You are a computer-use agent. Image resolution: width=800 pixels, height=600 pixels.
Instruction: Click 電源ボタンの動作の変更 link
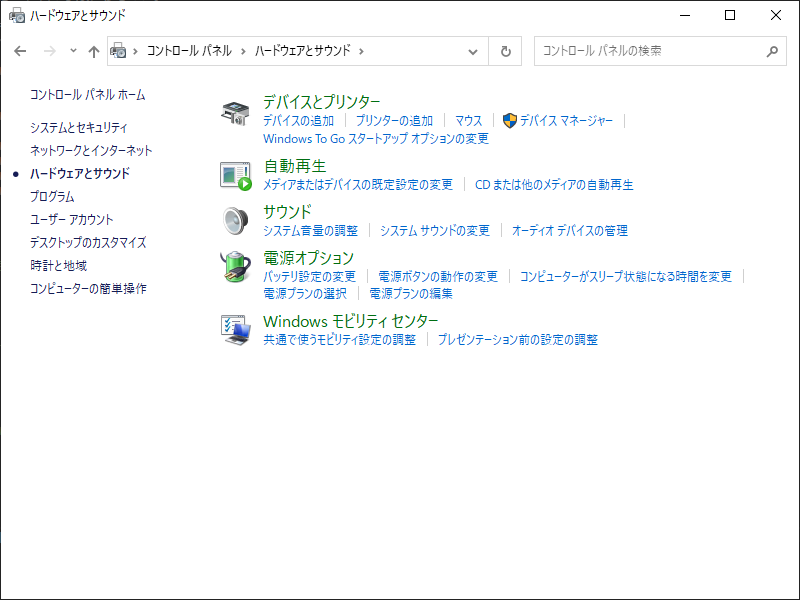click(438, 277)
